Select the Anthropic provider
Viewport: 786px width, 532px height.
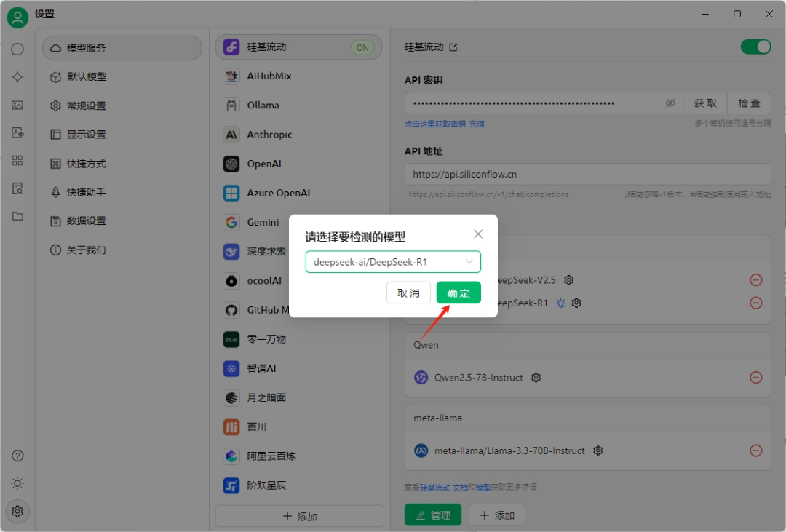point(299,135)
